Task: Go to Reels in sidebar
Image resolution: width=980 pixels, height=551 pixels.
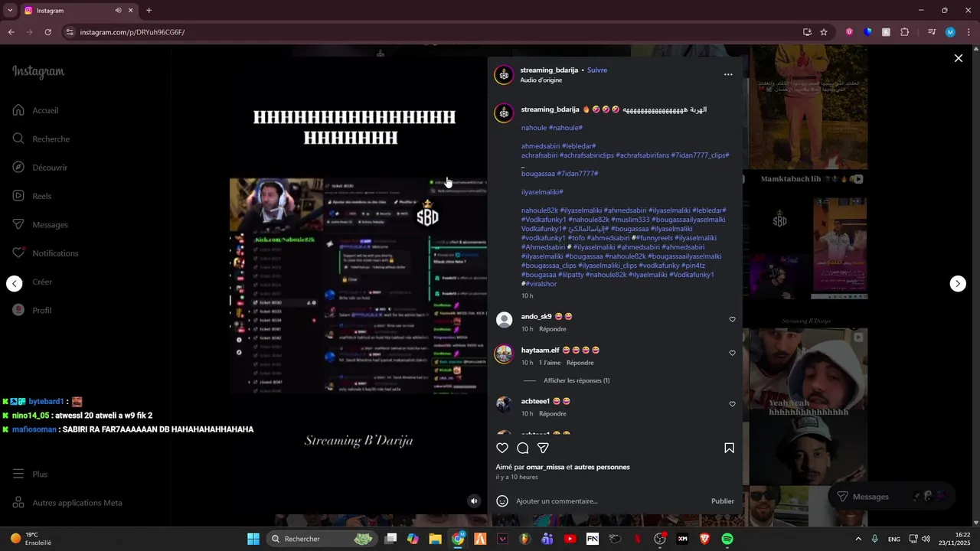Action: (x=32, y=196)
